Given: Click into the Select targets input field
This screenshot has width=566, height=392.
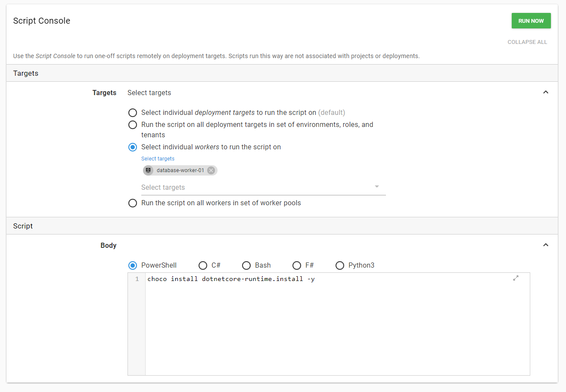Looking at the screenshot, I should pyautogui.click(x=254, y=188).
